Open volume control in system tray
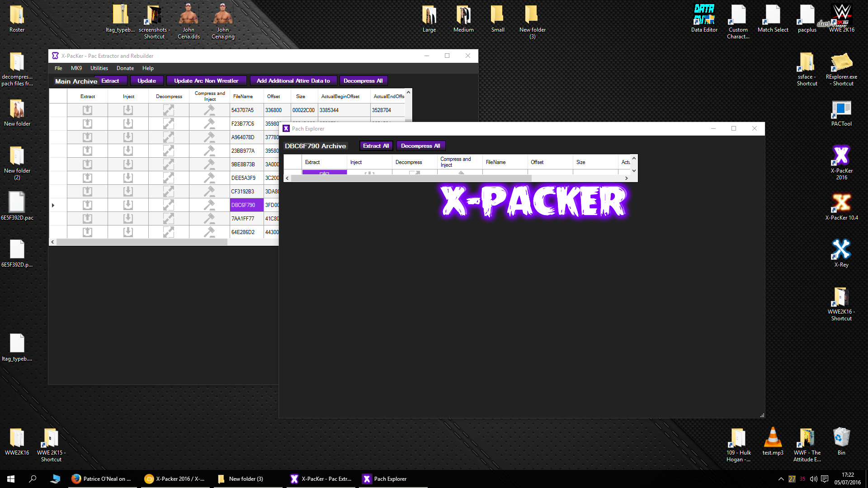Screen dimensions: 868x488 coord(813,479)
